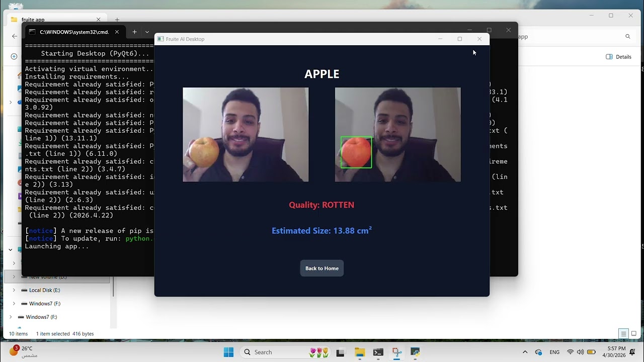The height and width of the screenshot is (362, 644).
Task: Open the Wi-Fi network tray icon
Action: tap(570, 352)
